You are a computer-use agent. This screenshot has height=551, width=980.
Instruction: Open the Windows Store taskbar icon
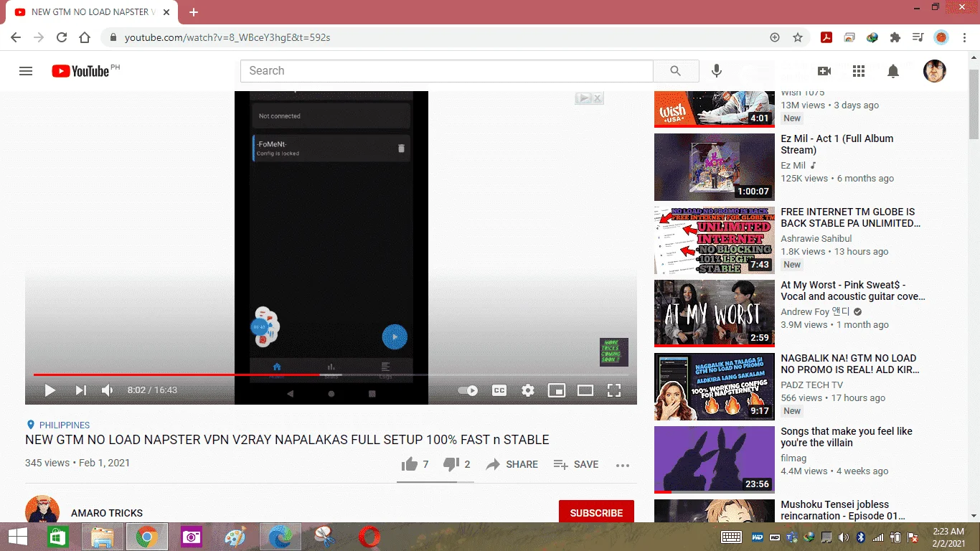(x=58, y=537)
